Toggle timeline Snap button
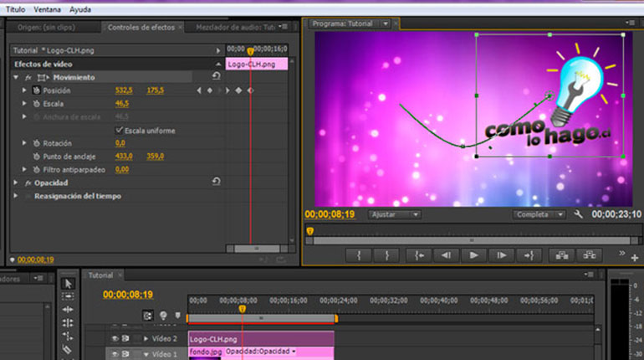Image resolution: width=644 pixels, height=360 pixels. [x=148, y=315]
